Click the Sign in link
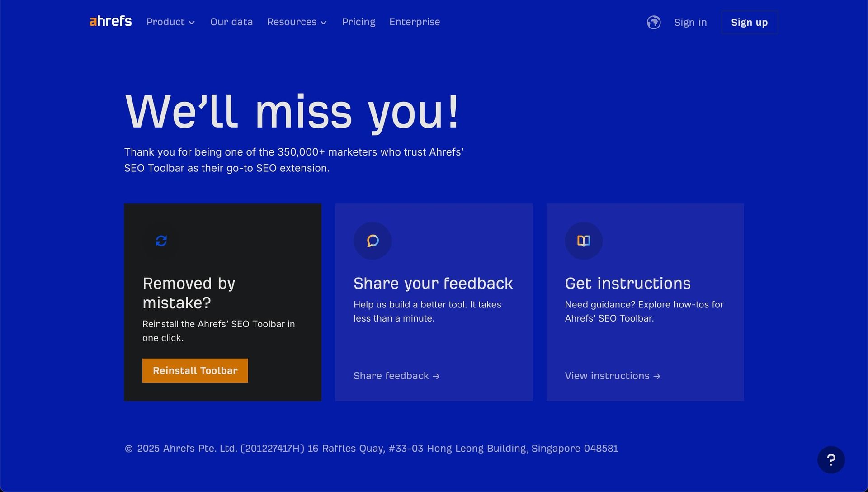 690,23
